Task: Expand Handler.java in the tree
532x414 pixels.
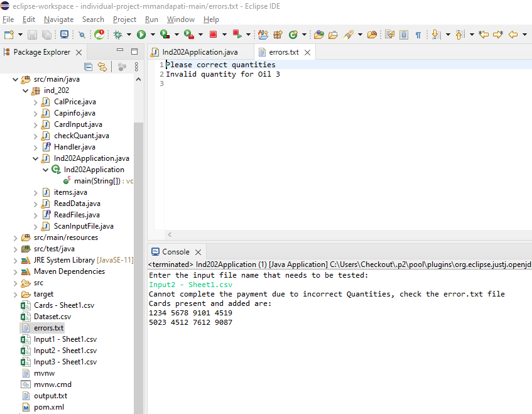Action: 36,147
